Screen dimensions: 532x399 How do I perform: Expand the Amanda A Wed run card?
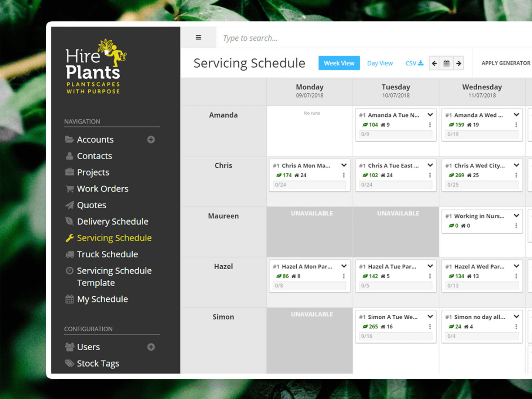click(516, 115)
